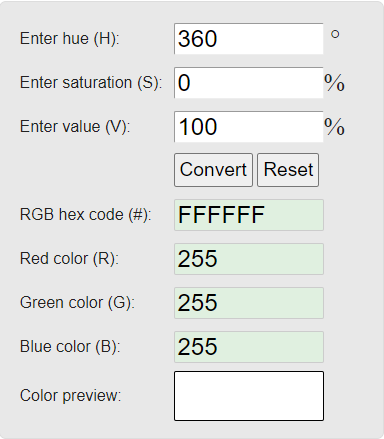
Task: Click the 'Red color (R):' label
Action: coord(69,259)
